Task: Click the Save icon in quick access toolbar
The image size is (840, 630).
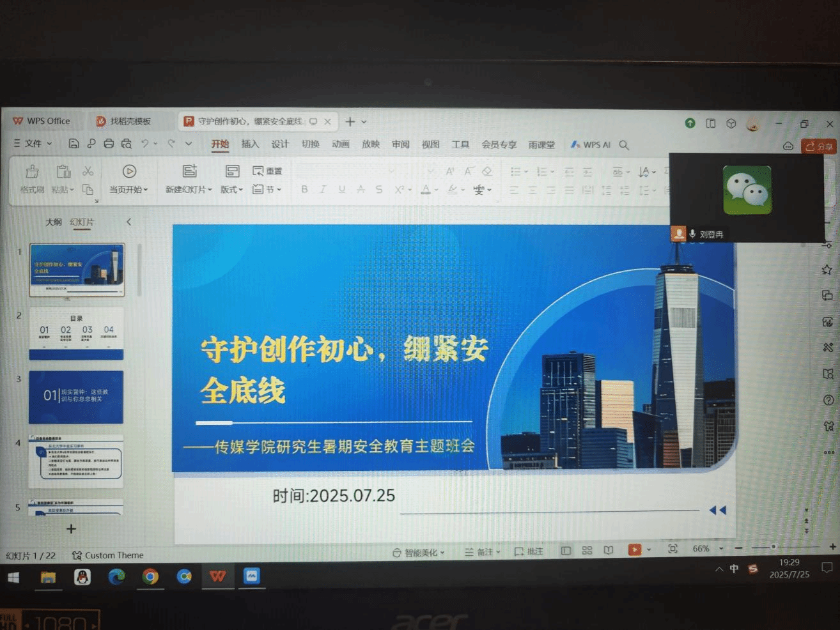Action: [x=74, y=144]
